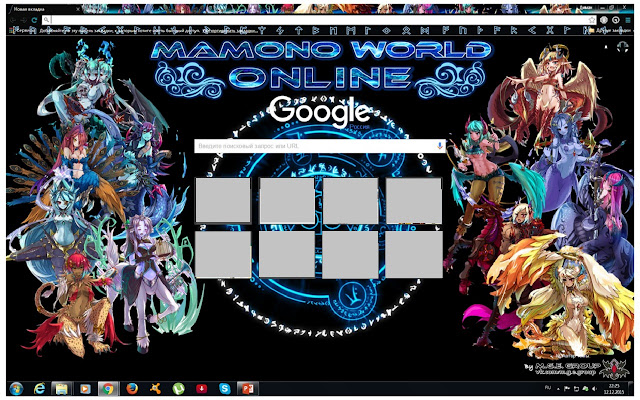Click the first extension icon beside the address bar
The height and width of the screenshot is (400, 640).
[604, 20]
